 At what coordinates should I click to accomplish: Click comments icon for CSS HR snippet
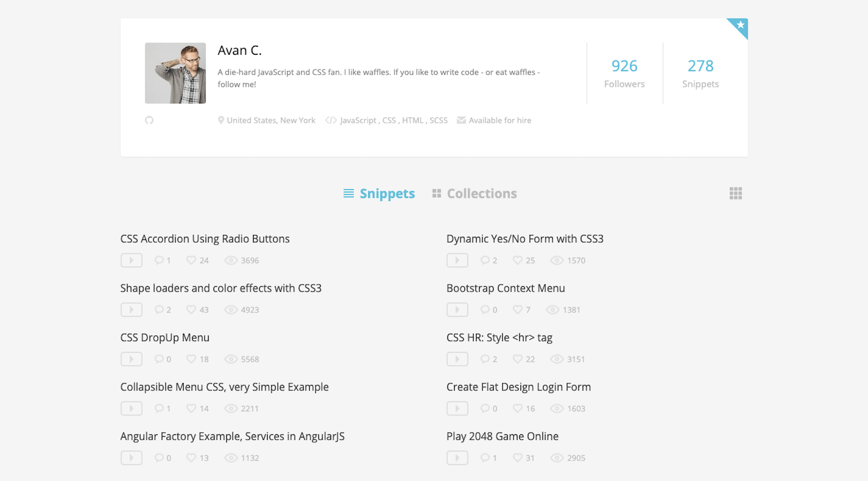(485, 359)
